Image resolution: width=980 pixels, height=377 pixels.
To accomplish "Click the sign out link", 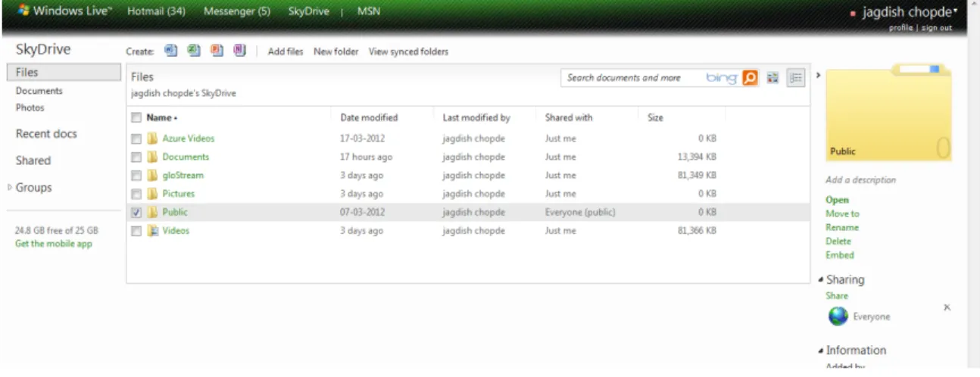I will click(x=936, y=28).
